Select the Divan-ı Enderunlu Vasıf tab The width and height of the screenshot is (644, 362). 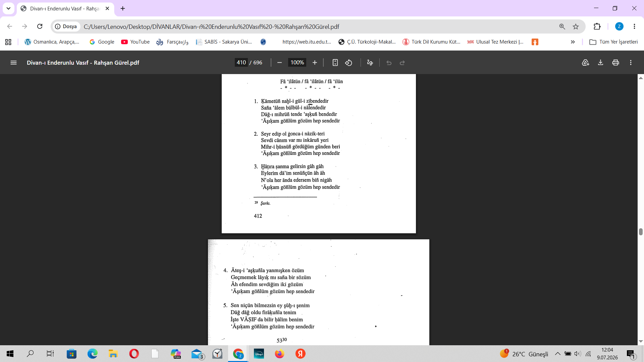[x=65, y=8]
